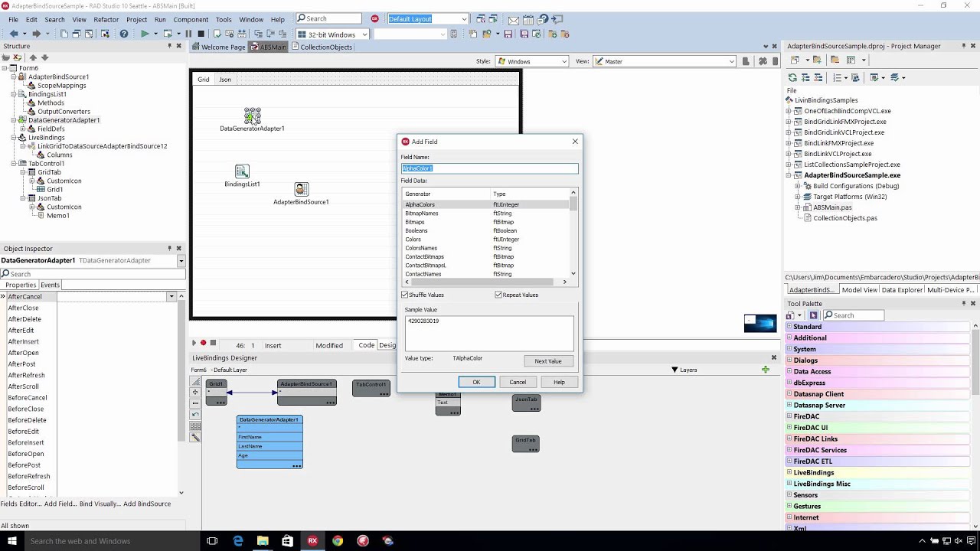Image resolution: width=980 pixels, height=551 pixels.
Task: Open the Tools menu
Action: [x=224, y=19]
